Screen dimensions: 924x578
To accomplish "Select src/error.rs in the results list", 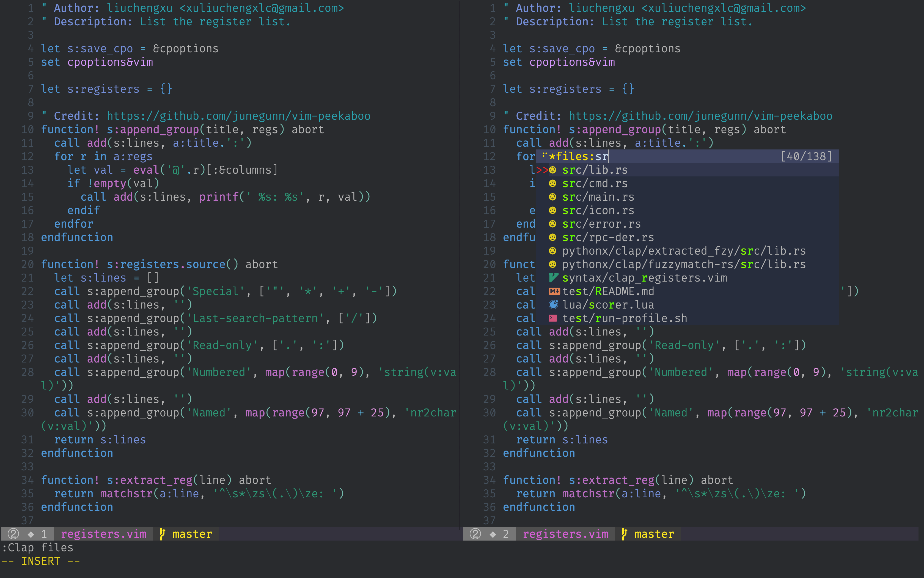I will point(687,224).
